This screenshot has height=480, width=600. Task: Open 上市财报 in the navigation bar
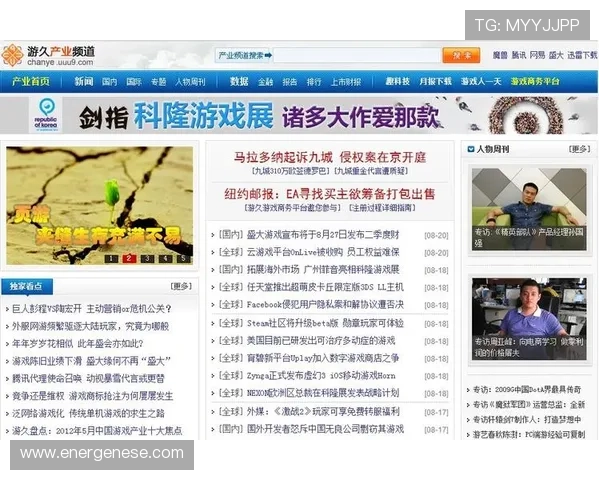[x=346, y=82]
